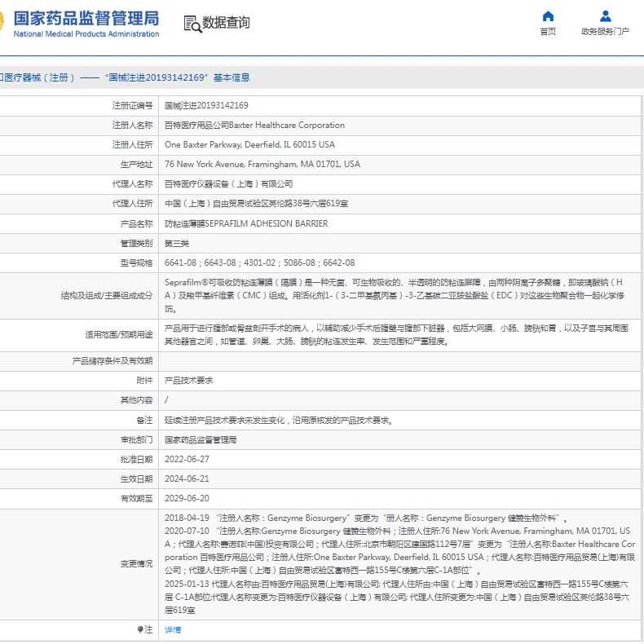Click the 有效期至 field label
This screenshot has width=644, height=644.
tap(136, 499)
